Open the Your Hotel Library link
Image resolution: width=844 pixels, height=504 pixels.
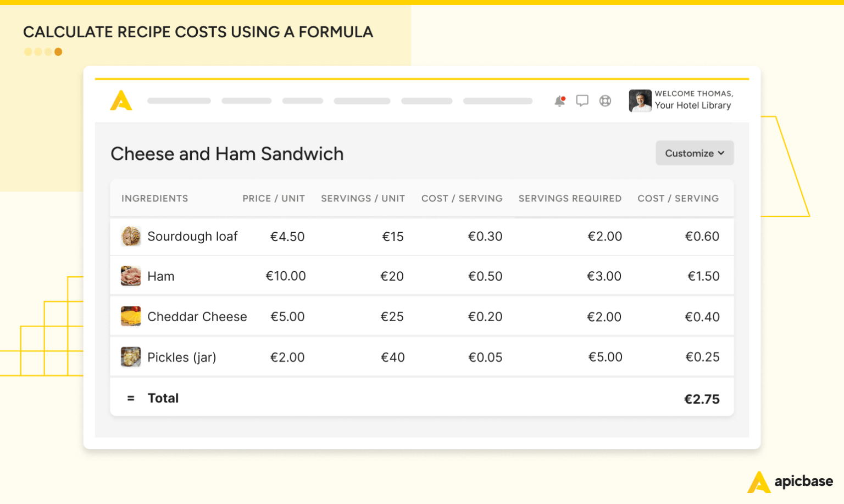693,105
